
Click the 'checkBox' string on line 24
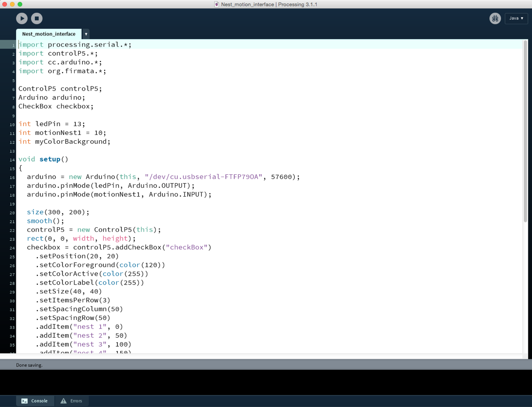tap(186, 247)
